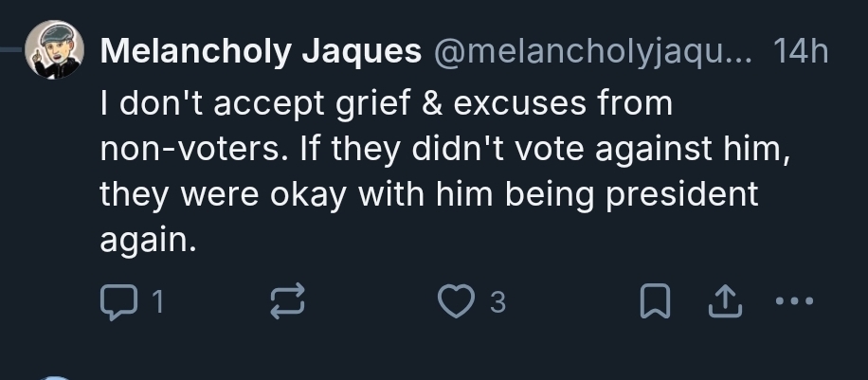Click the reply speech bubble icon

click(x=117, y=301)
